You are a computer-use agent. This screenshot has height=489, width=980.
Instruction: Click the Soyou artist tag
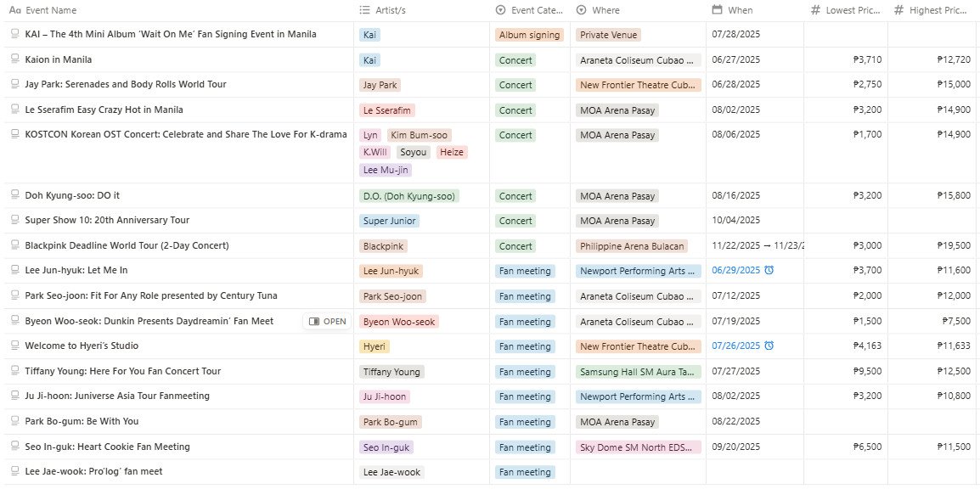coord(413,152)
